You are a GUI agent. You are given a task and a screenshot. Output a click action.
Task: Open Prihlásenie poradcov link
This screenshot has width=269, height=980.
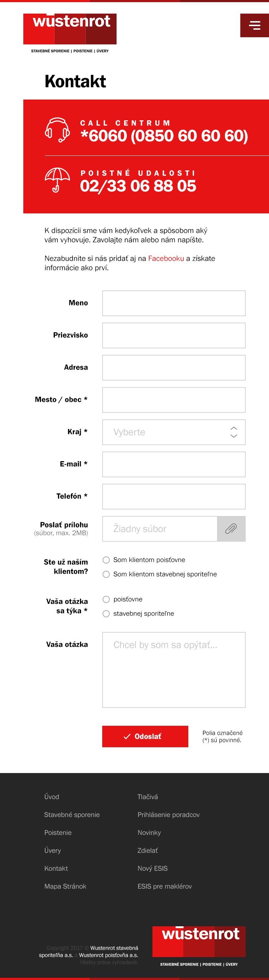pos(169,815)
